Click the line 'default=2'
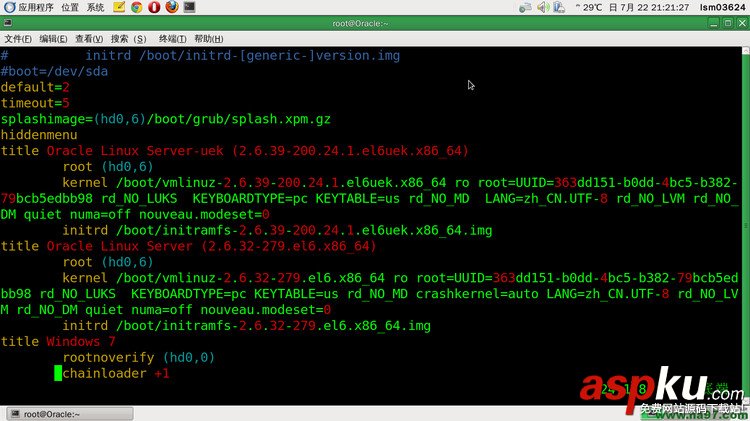The image size is (750, 421). [x=35, y=87]
